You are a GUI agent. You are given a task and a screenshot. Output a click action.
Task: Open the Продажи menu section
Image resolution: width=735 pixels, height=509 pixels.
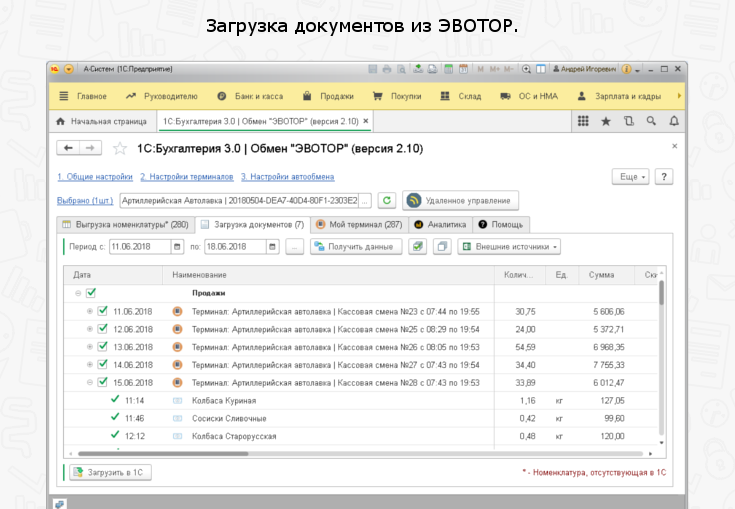click(x=329, y=96)
